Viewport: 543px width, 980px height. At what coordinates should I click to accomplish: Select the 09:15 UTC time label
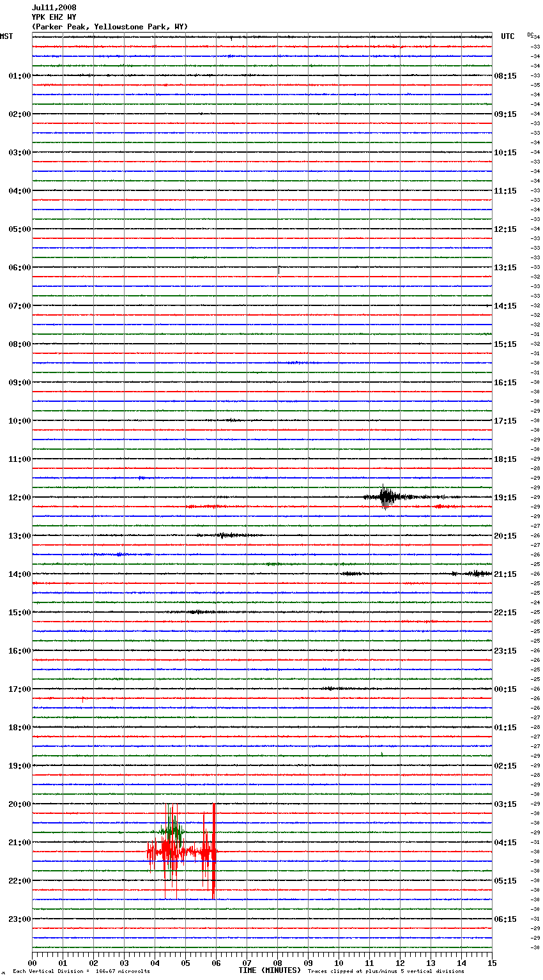point(505,114)
